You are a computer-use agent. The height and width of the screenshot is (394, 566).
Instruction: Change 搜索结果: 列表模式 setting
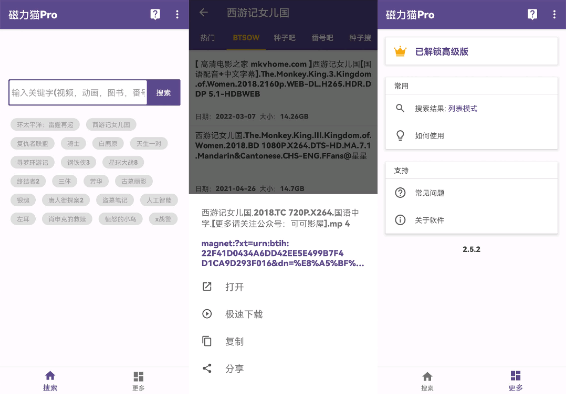(472, 108)
